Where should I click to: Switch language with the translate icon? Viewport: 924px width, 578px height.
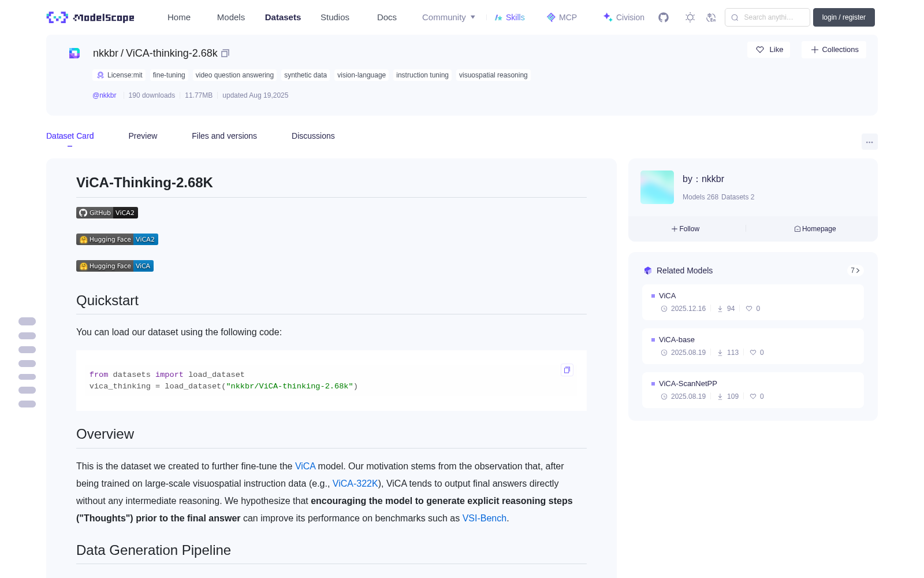[711, 17]
